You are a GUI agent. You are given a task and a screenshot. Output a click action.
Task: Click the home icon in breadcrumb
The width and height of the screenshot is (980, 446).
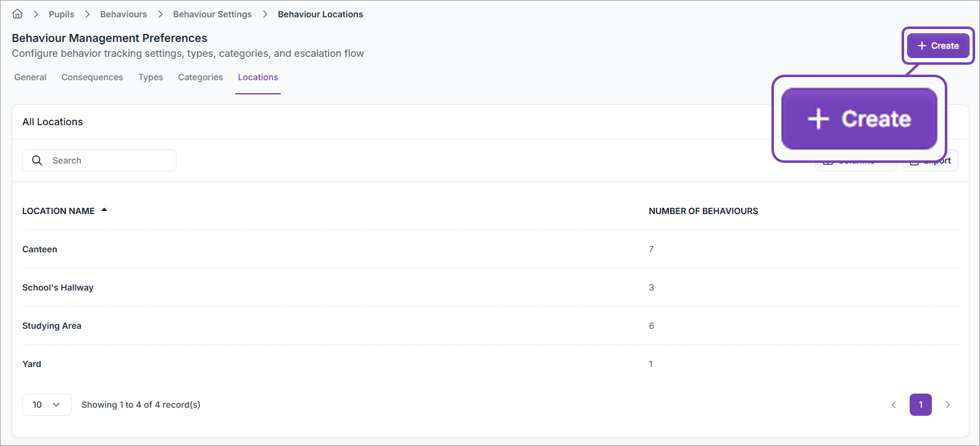tap(17, 14)
